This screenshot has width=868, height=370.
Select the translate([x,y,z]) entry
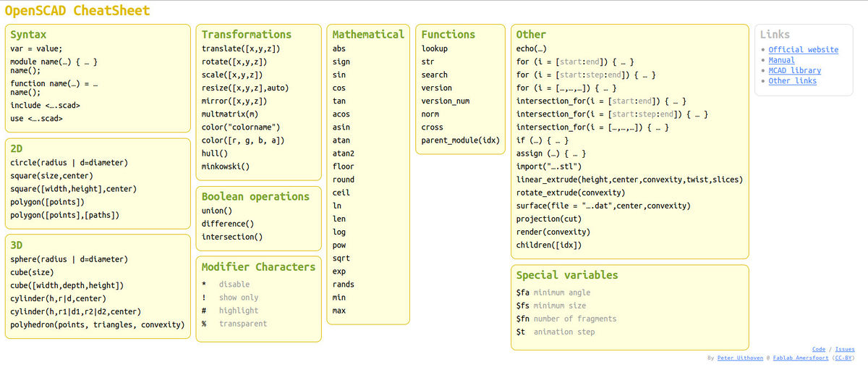pos(240,49)
